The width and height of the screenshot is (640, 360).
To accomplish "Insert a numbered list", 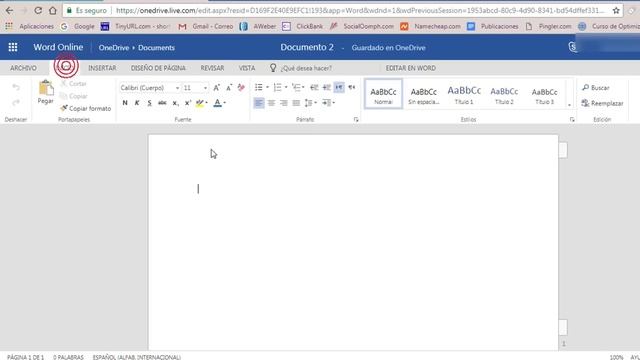I will [x=278, y=87].
